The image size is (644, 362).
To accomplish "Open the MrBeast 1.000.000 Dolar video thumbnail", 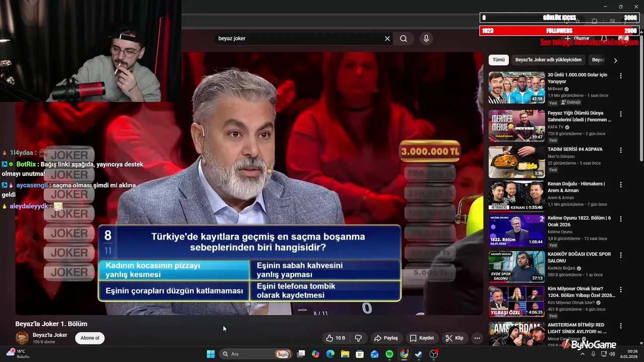I will tap(517, 87).
